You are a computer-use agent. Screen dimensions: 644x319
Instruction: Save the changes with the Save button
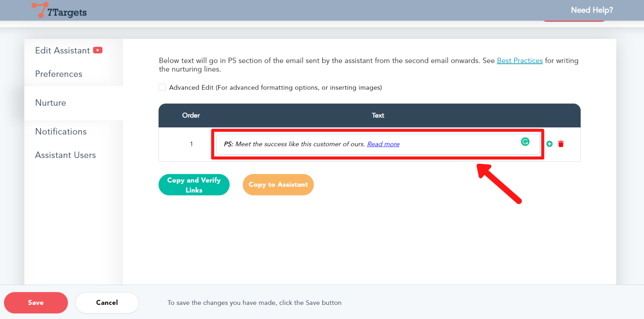tap(36, 303)
